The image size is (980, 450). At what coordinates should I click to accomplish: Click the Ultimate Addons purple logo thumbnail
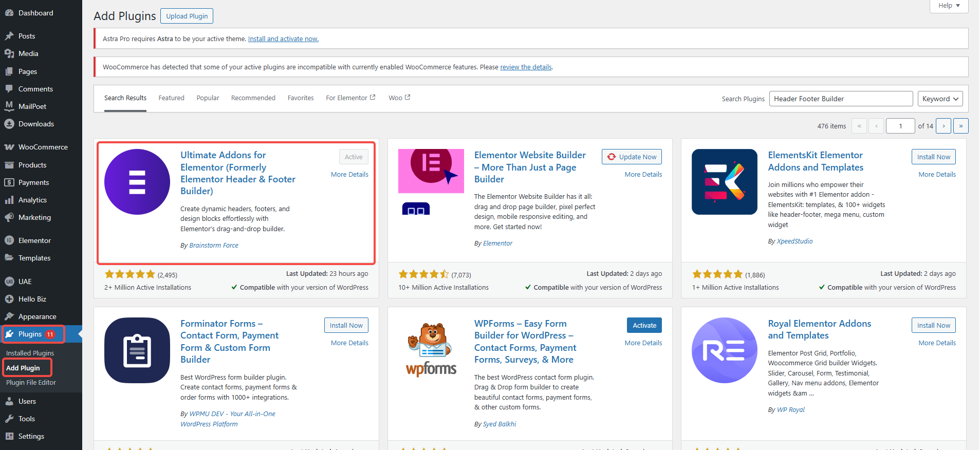(x=137, y=182)
